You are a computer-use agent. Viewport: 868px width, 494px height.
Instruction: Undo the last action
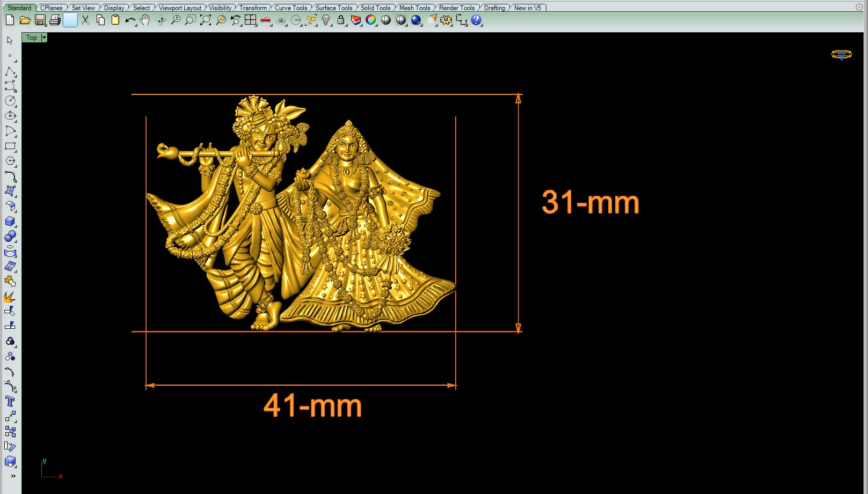pyautogui.click(x=130, y=20)
